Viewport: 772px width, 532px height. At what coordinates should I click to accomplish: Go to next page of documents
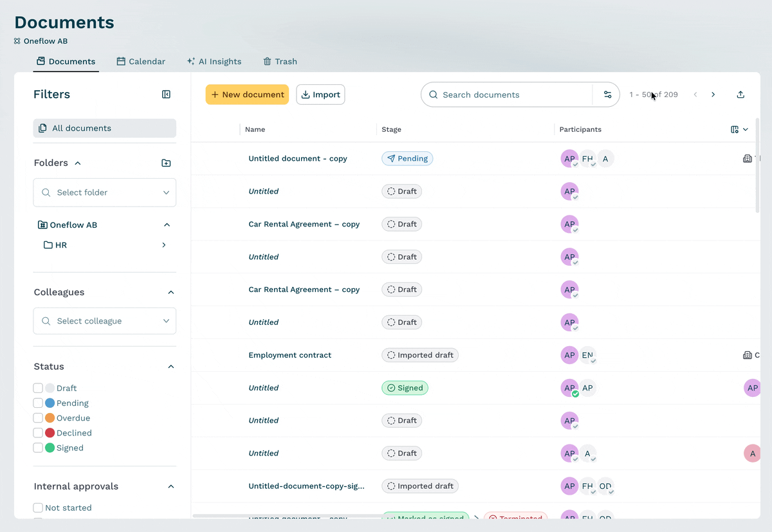(x=713, y=95)
